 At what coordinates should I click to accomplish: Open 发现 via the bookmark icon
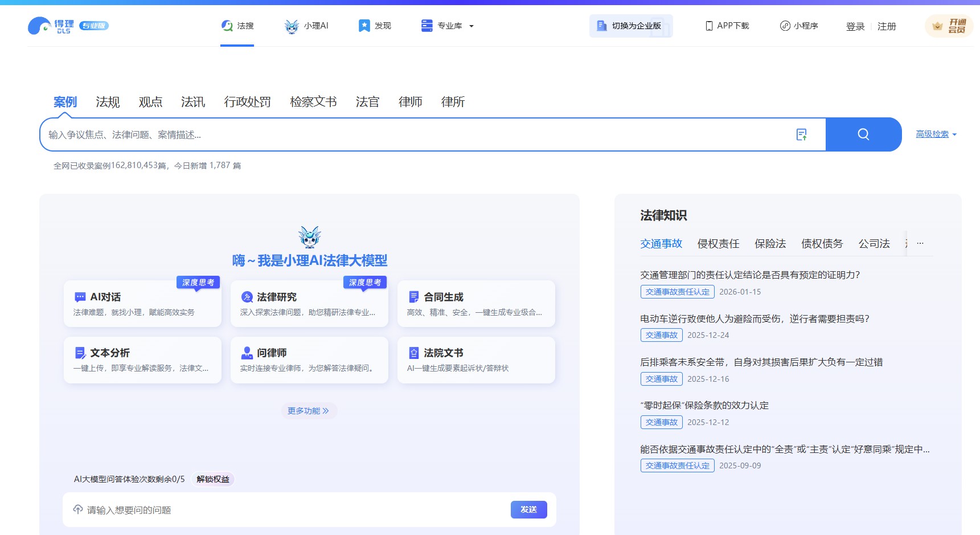click(364, 25)
